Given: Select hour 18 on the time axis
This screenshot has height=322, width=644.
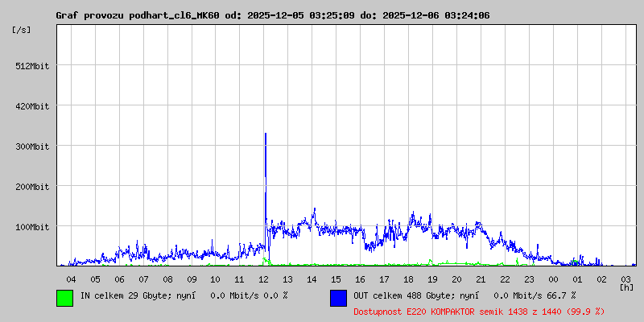Looking at the screenshot, I should click(x=409, y=279).
